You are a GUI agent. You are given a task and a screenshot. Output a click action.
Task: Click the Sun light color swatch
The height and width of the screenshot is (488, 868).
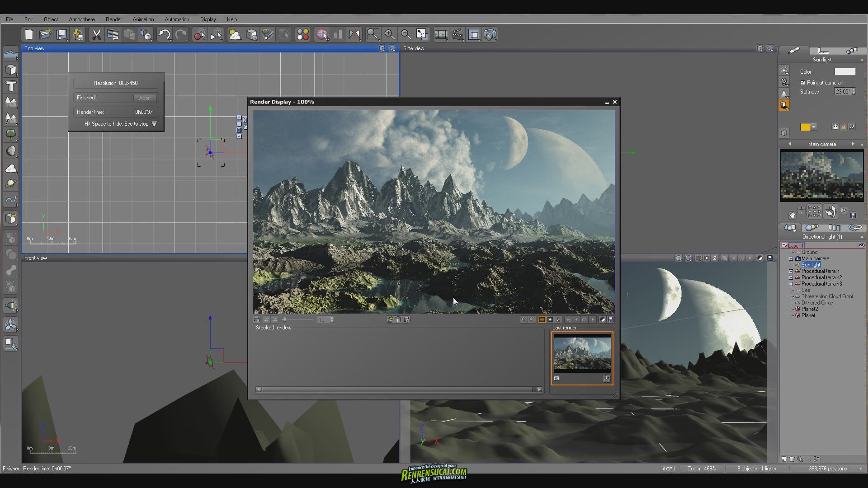click(x=845, y=71)
